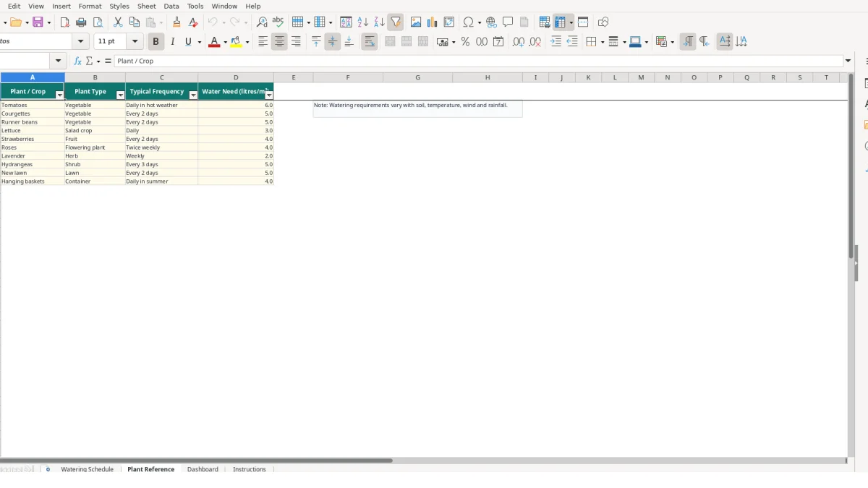Image resolution: width=868 pixels, height=488 pixels.
Task: Open the Data menu
Action: (x=171, y=6)
